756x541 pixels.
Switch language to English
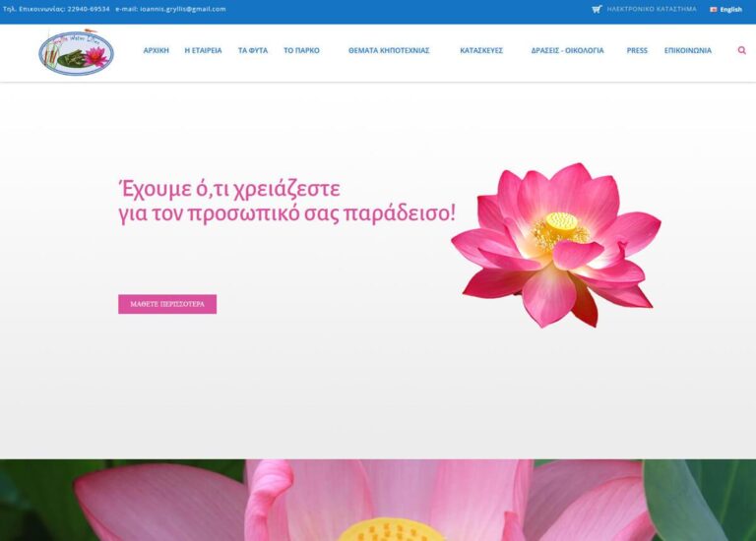pyautogui.click(x=730, y=10)
